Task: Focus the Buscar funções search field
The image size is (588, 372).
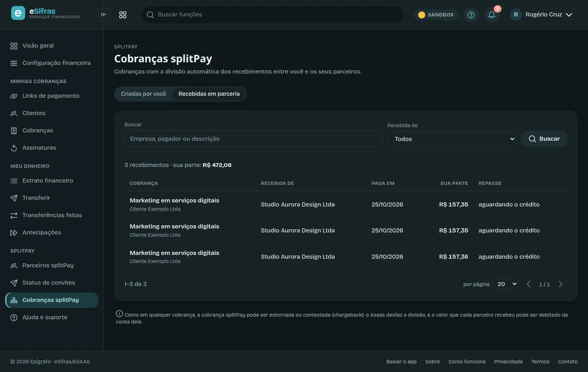Action: (x=272, y=15)
